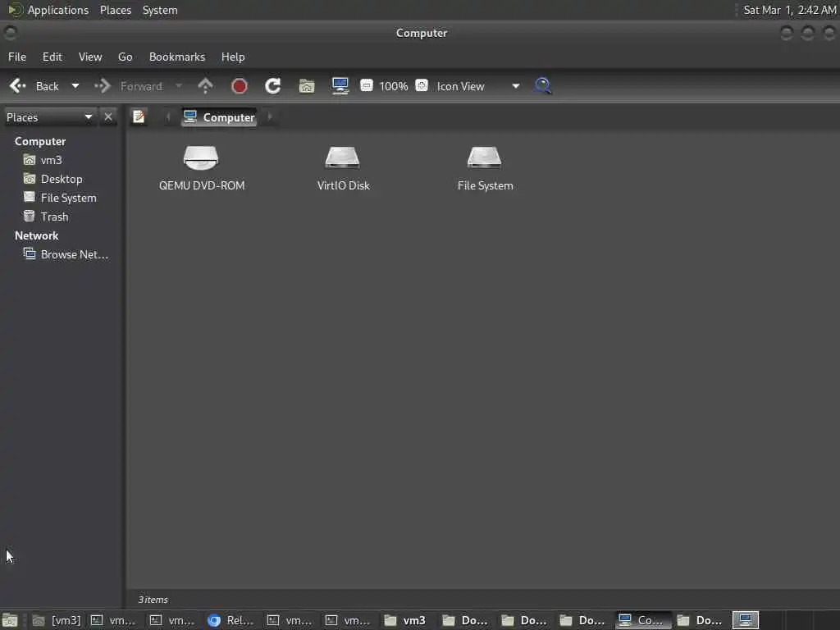Reload the current location

tap(272, 85)
